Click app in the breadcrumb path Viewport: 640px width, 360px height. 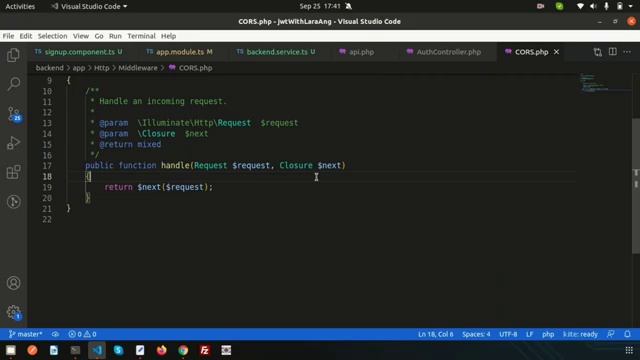[x=79, y=68]
